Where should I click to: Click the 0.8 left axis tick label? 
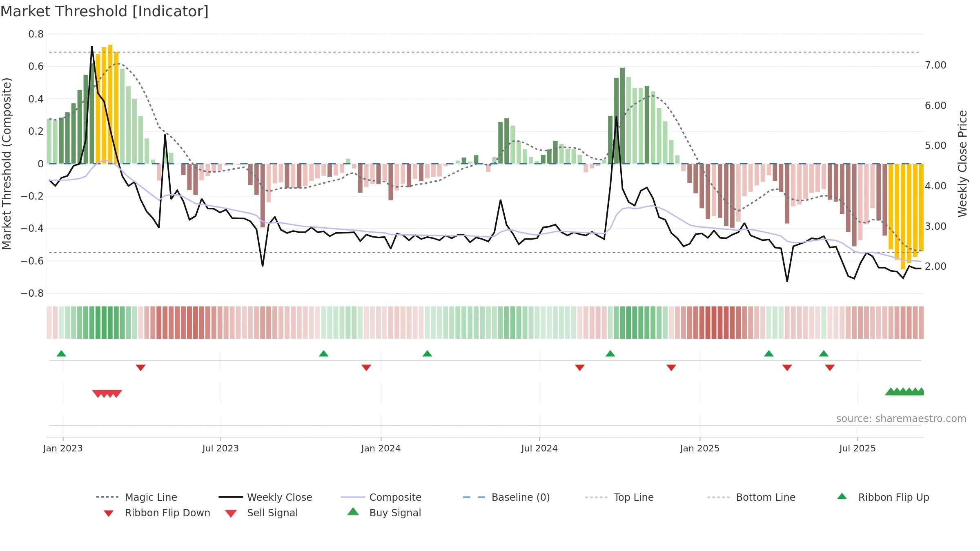click(36, 34)
